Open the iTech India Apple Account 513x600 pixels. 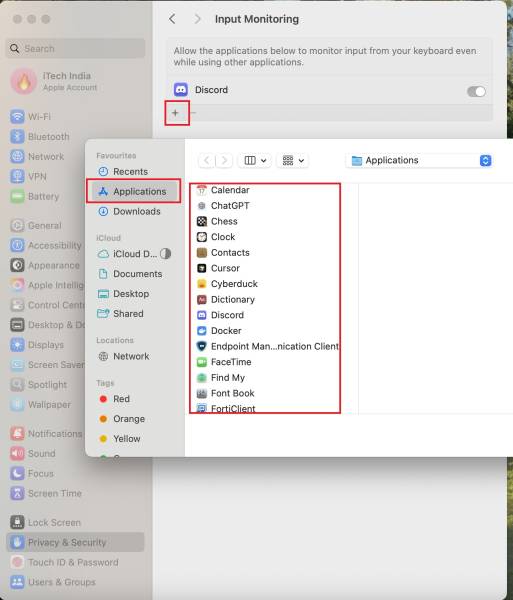click(x=54, y=81)
